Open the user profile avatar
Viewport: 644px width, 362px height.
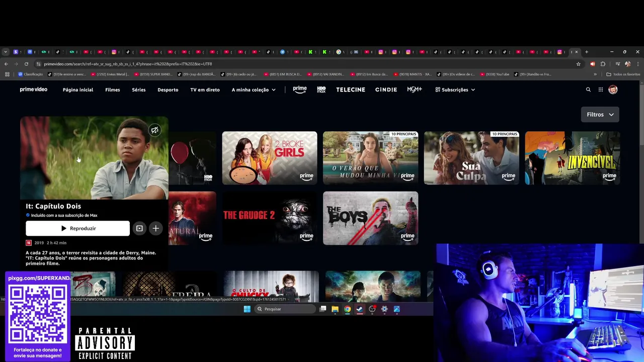pyautogui.click(x=613, y=89)
